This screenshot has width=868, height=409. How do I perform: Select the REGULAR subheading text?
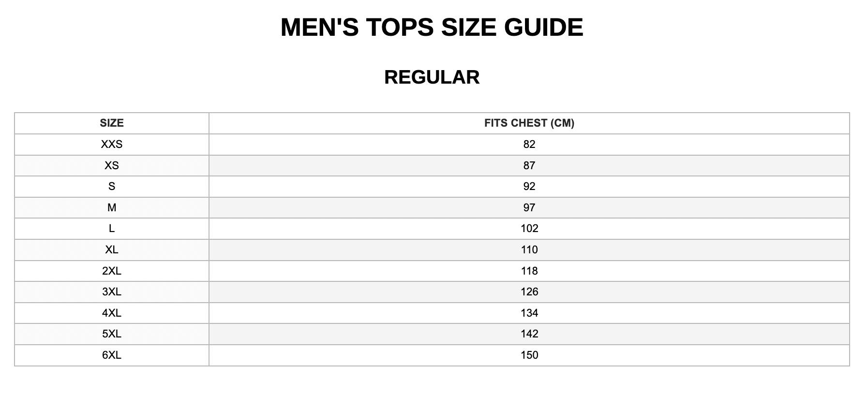[x=432, y=77]
